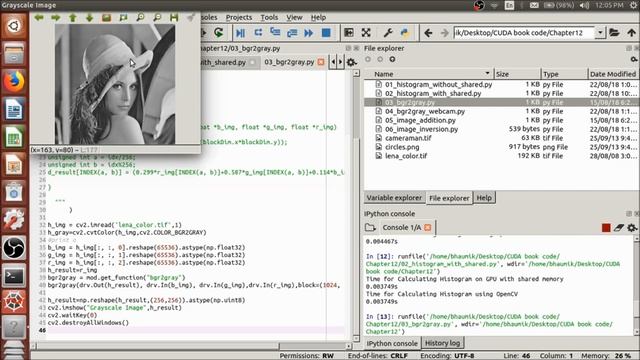
Task: Go forward to the next working directory
Action: [444, 33]
